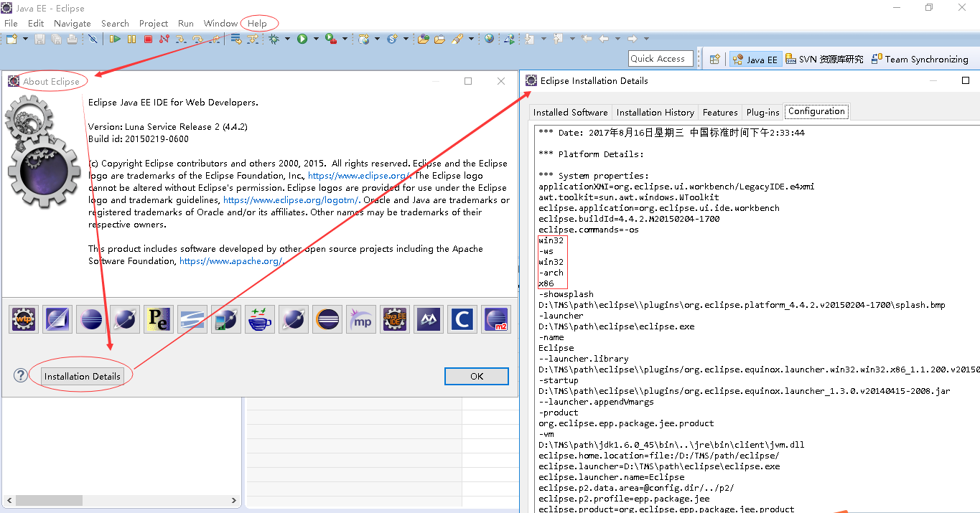Click the green Resume debug icon
The width and height of the screenshot is (980, 513).
click(x=115, y=39)
